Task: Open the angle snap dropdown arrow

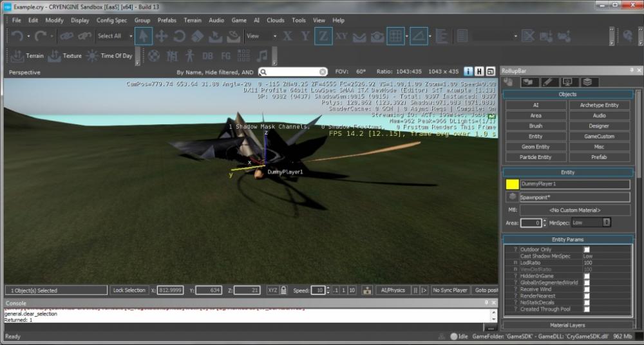Action: tap(430, 36)
